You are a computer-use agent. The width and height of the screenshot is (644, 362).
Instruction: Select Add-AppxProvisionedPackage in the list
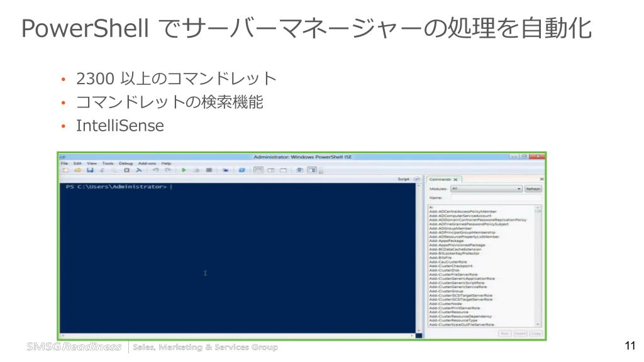(x=457, y=245)
